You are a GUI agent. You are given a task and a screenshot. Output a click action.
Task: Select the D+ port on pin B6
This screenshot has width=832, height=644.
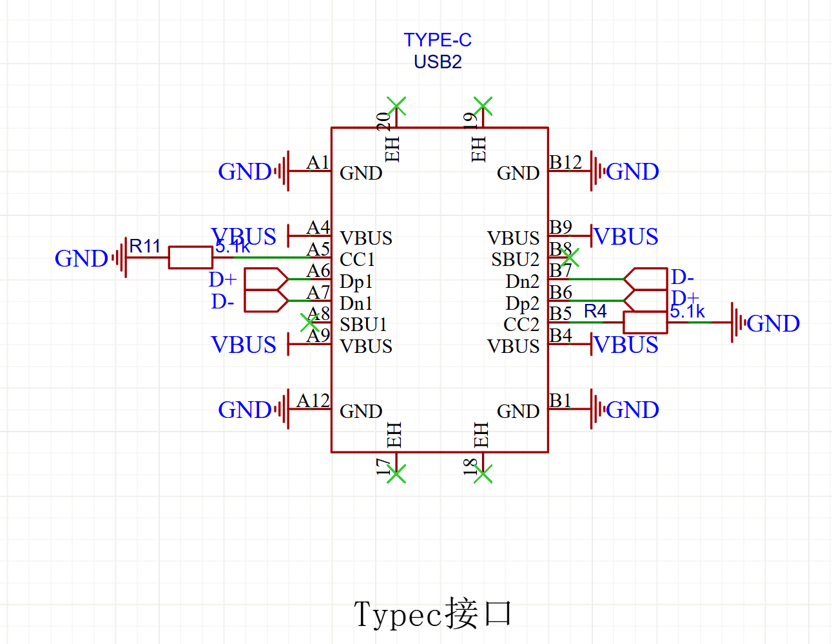tap(646, 301)
